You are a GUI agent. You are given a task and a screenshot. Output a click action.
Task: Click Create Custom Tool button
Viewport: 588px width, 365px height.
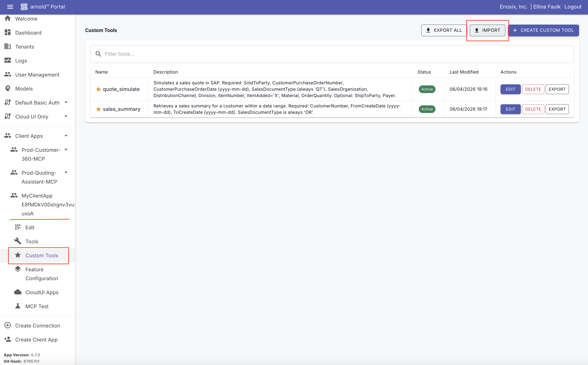tap(543, 30)
